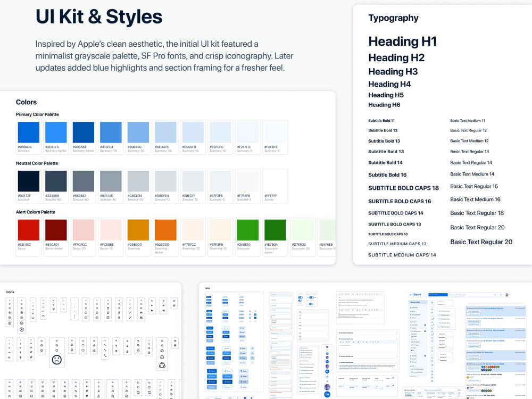Pick the $neutral-15 swatch
532x399 pixels.
165,181
